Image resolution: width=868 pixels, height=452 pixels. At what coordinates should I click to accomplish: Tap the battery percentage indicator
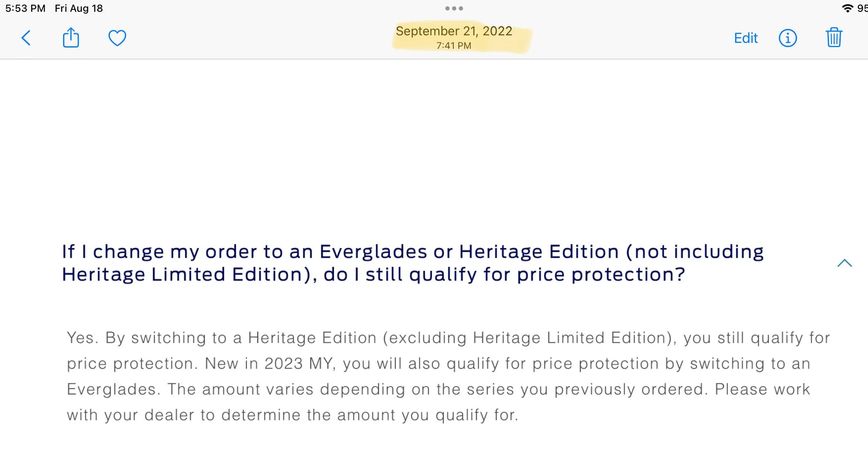[x=862, y=8]
